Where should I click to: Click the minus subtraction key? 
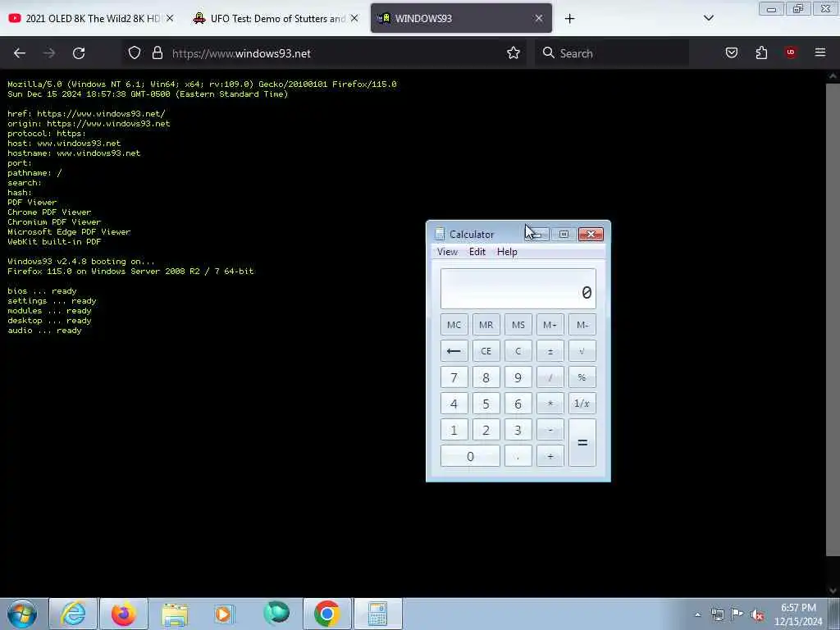pos(550,430)
